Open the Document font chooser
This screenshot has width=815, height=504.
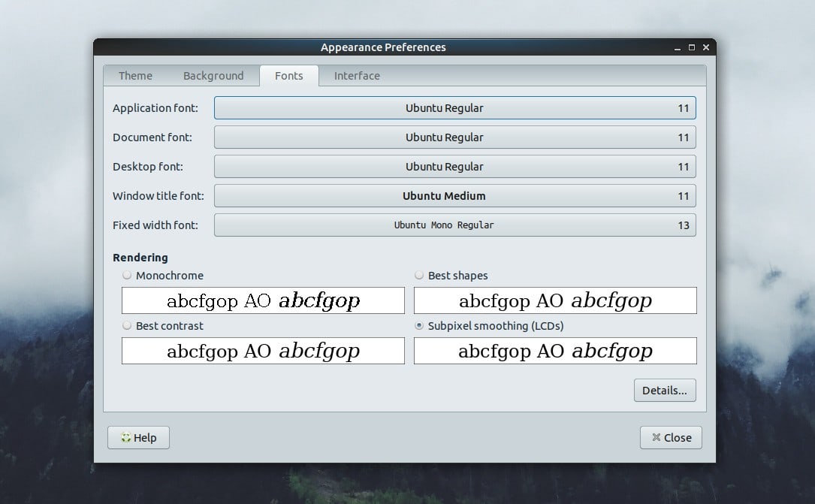click(454, 137)
